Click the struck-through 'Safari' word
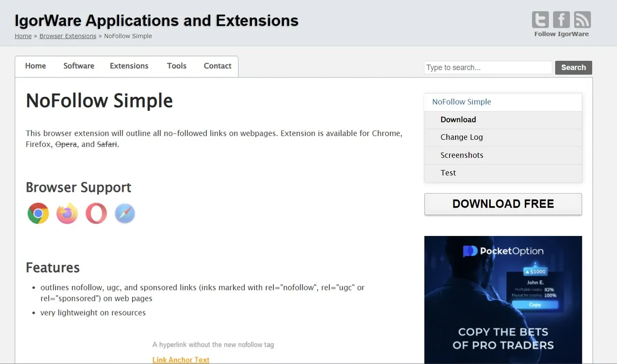Viewport: 617px width, 364px height. click(x=107, y=144)
